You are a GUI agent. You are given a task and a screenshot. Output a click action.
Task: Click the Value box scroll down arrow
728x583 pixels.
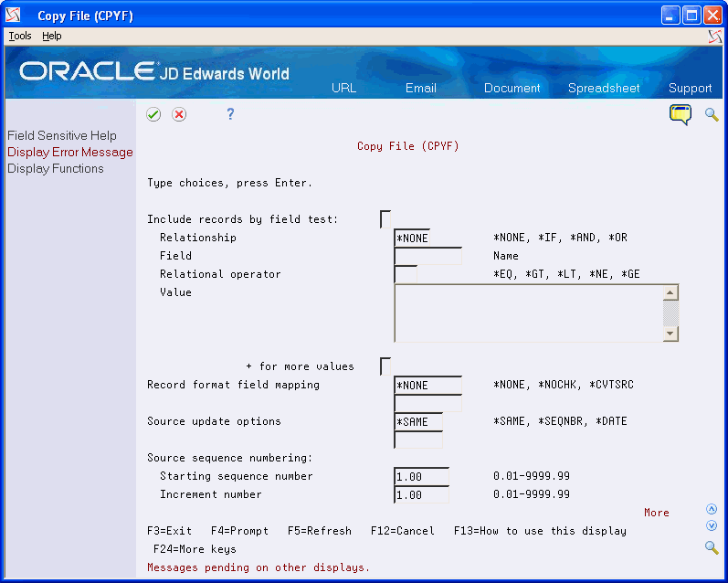pos(670,334)
